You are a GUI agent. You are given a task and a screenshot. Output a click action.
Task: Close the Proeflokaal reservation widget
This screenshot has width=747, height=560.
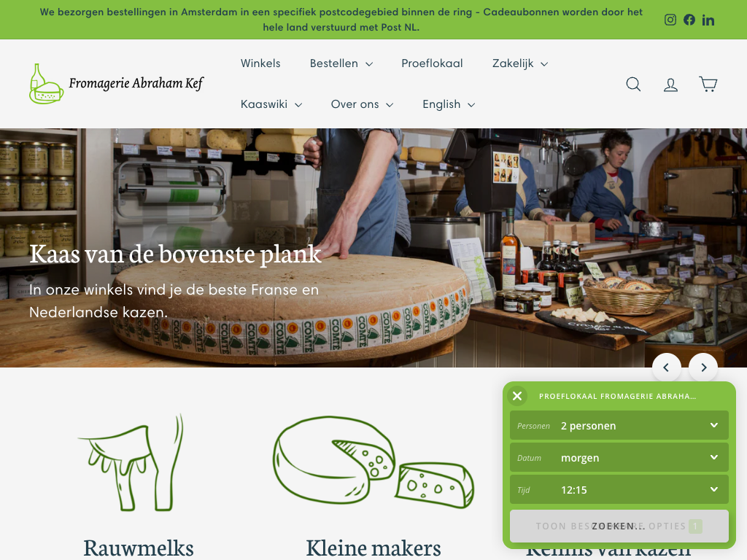tap(517, 396)
